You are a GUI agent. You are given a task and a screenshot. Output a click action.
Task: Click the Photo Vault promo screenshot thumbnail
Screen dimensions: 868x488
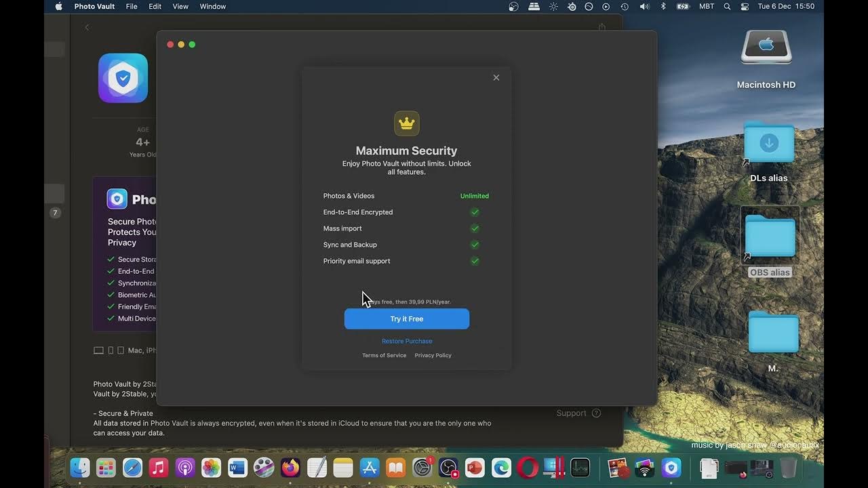coord(125,254)
